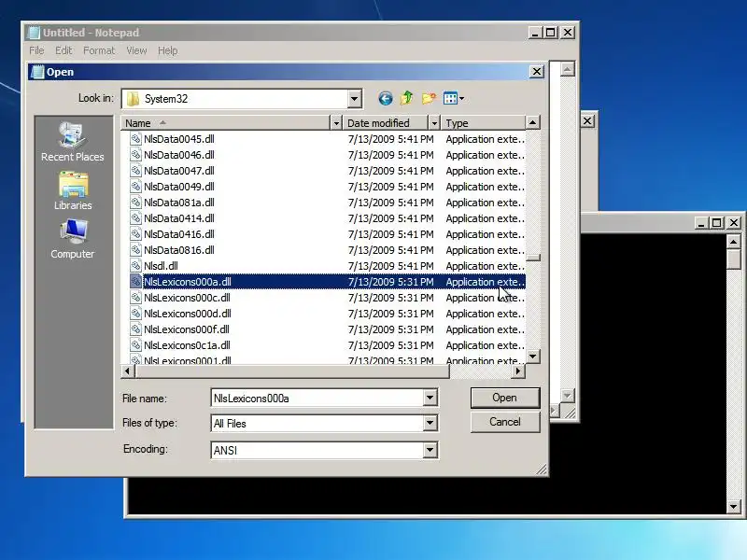Click the NlsLexicons000c.dll file icon
747x560 pixels.
(x=136, y=298)
